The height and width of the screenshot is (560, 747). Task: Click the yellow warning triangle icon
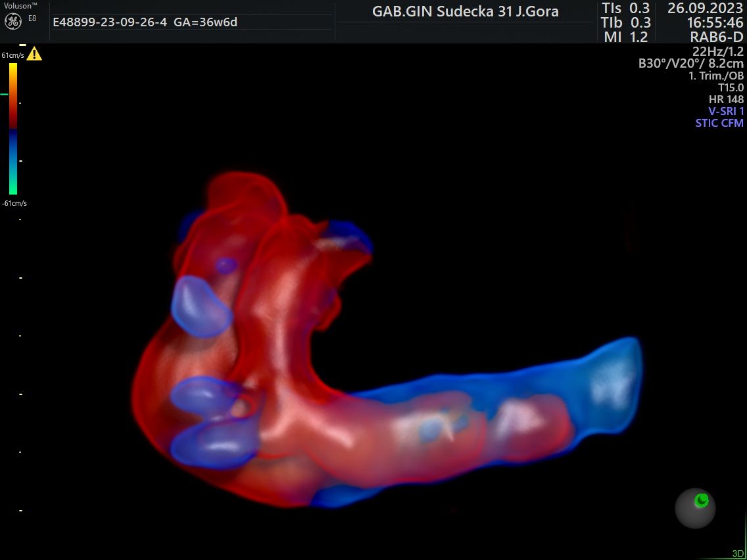tap(34, 54)
